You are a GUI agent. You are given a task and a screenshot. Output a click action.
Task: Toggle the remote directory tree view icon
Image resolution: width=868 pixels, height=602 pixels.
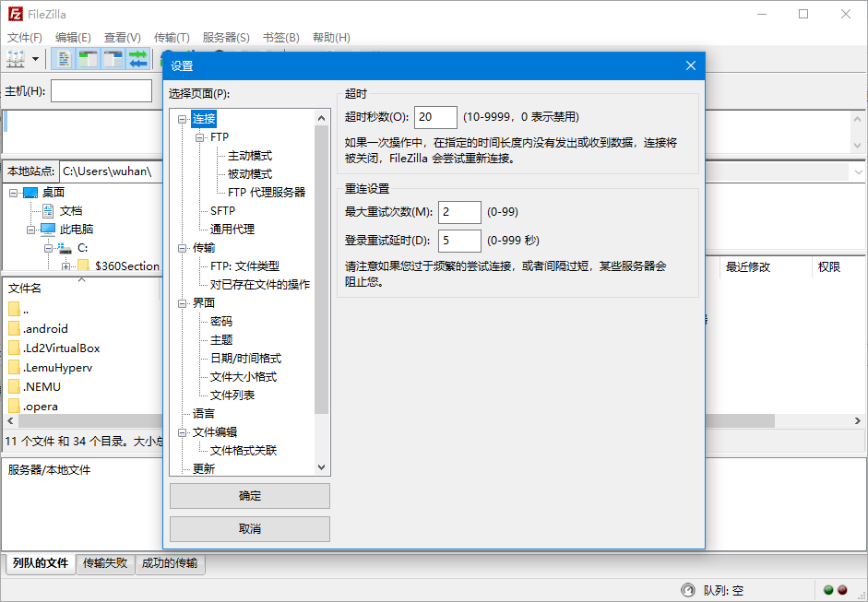[112, 58]
